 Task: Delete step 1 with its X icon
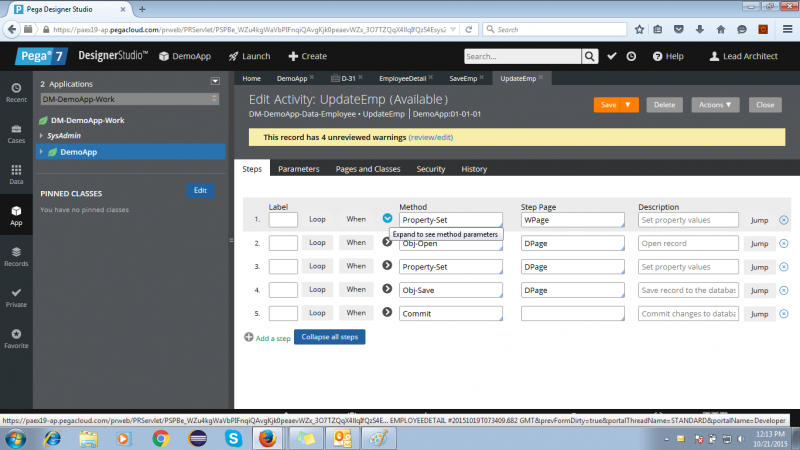click(x=784, y=220)
